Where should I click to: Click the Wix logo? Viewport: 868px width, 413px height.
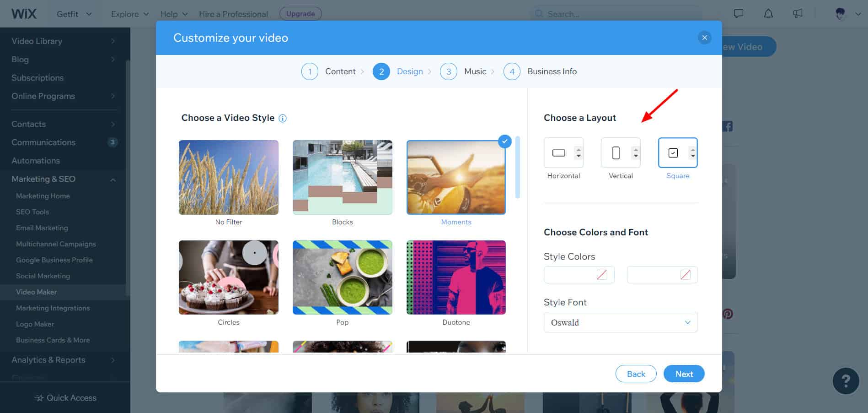(24, 14)
